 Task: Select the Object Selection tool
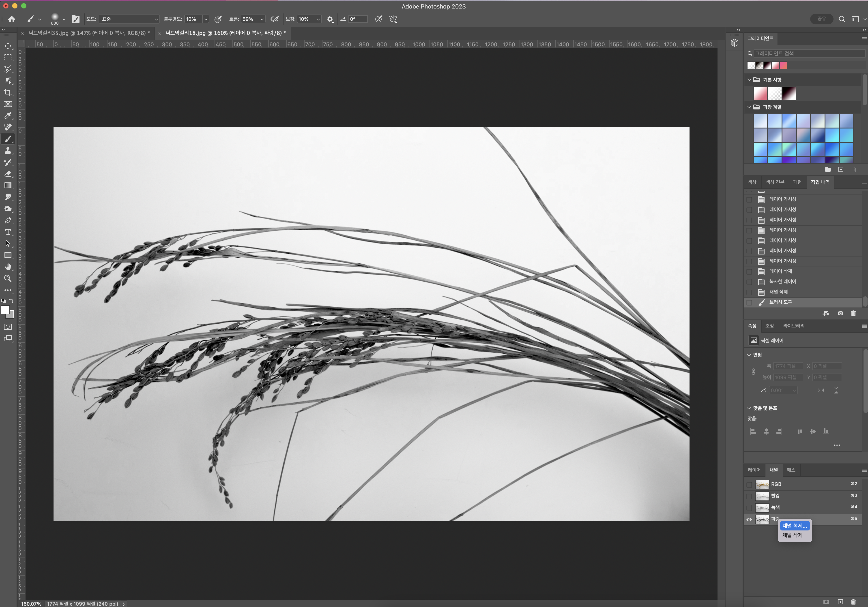click(8, 81)
